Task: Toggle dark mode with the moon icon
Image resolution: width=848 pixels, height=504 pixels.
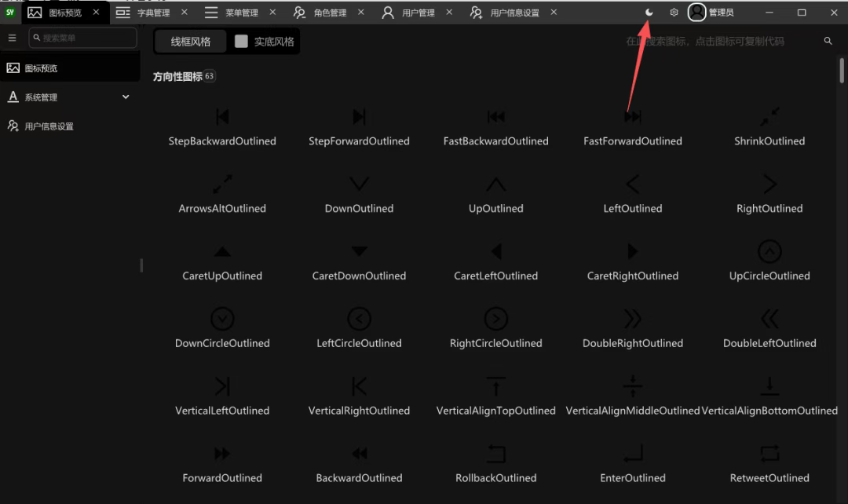Action: [x=649, y=13]
